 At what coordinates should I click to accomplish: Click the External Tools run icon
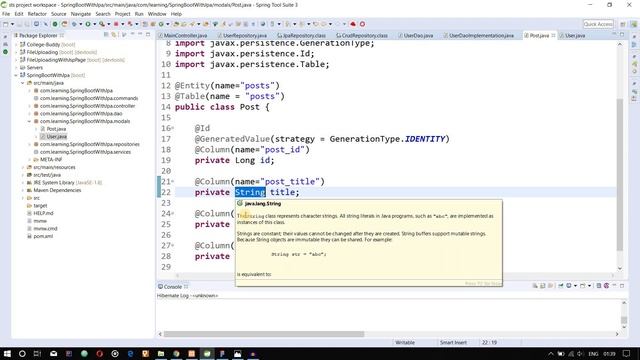coord(102,24)
